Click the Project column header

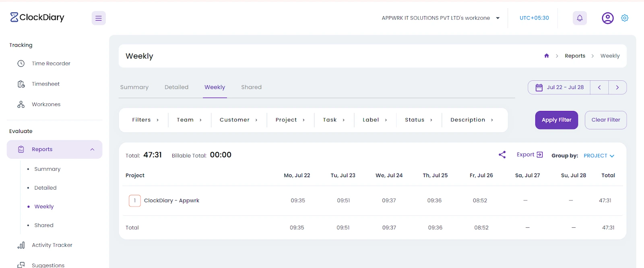(135, 176)
